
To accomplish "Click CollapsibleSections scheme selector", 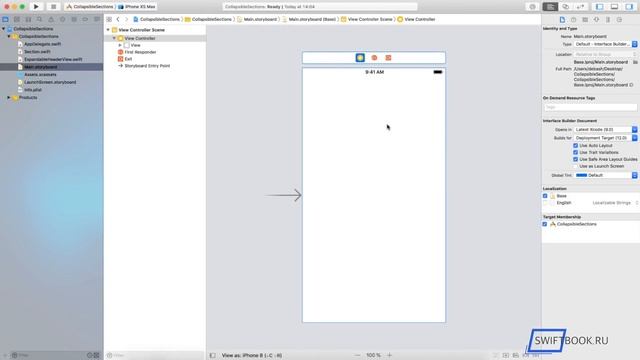I will point(89,7).
